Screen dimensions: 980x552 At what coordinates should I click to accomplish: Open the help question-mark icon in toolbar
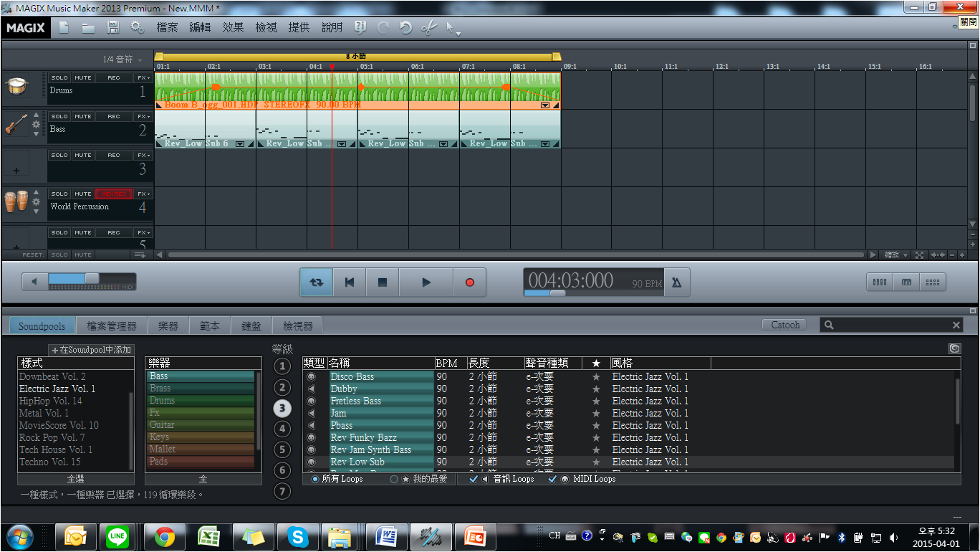(360, 28)
